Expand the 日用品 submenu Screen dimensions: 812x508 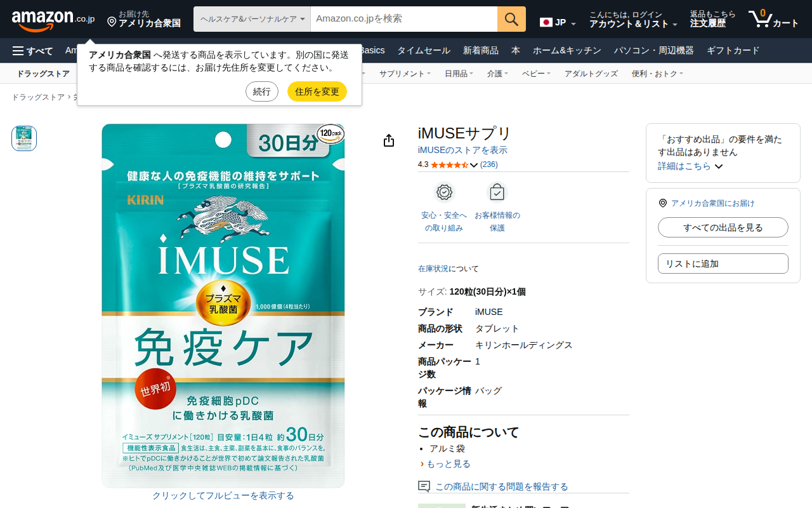(x=459, y=74)
